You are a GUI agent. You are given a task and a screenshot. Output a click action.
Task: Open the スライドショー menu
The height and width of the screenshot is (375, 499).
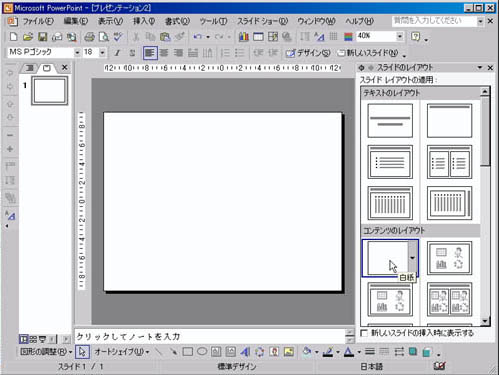pyautogui.click(x=262, y=21)
